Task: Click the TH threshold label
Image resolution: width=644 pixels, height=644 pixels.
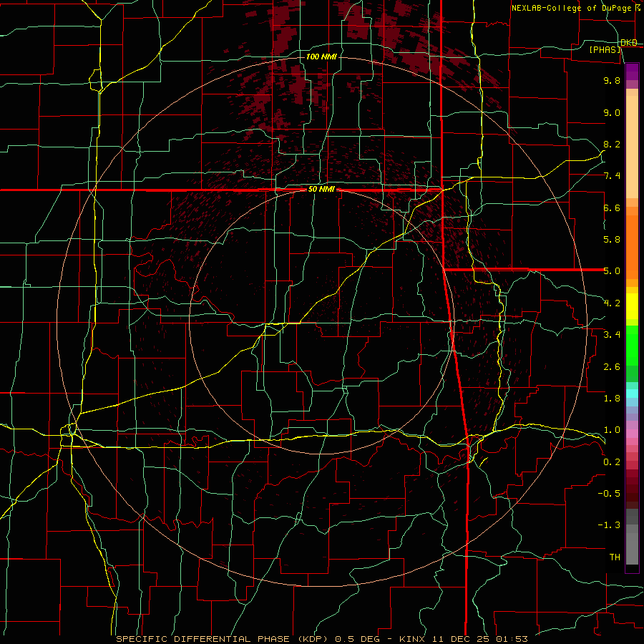Action: click(x=615, y=557)
